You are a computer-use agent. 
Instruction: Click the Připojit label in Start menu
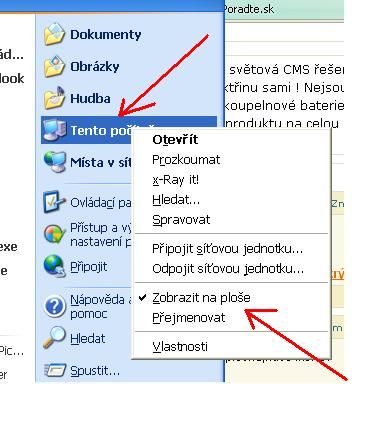point(89,267)
